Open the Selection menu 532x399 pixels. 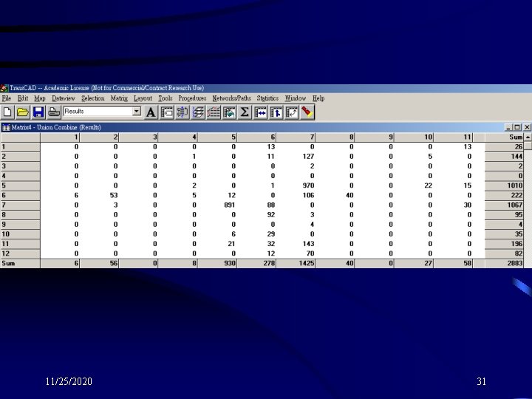click(x=92, y=98)
